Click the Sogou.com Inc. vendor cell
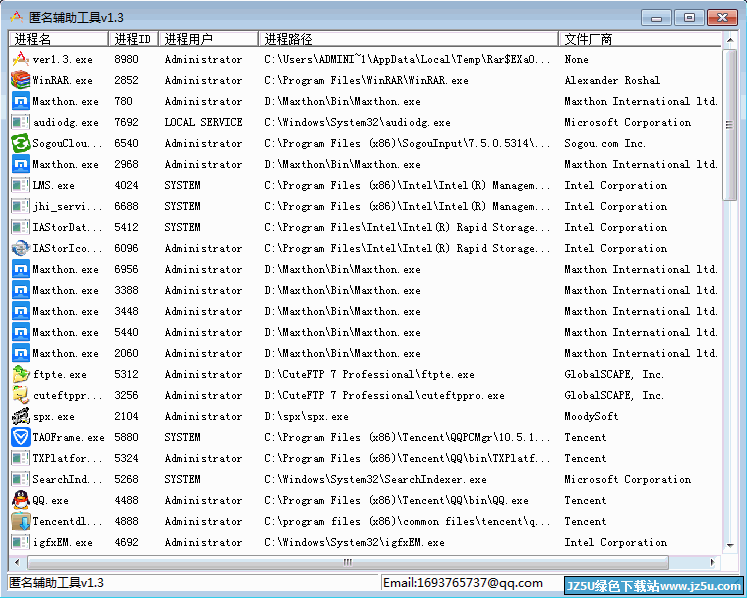This screenshot has width=747, height=598. pos(605,143)
